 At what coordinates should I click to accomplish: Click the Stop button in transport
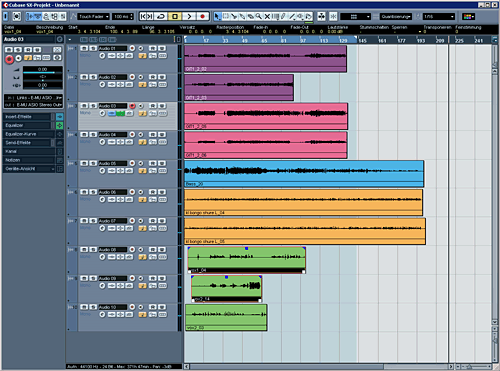click(x=175, y=16)
